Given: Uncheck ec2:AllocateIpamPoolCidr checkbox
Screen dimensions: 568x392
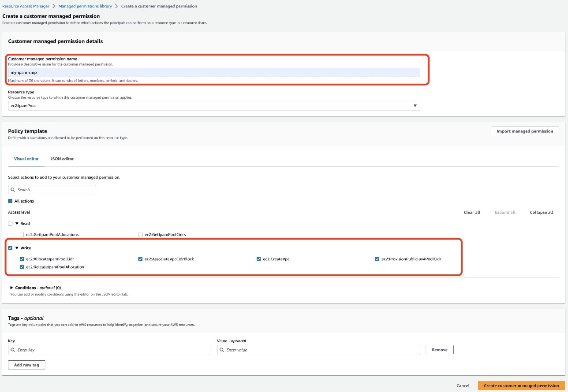Looking at the screenshot, I should pyautogui.click(x=22, y=259).
